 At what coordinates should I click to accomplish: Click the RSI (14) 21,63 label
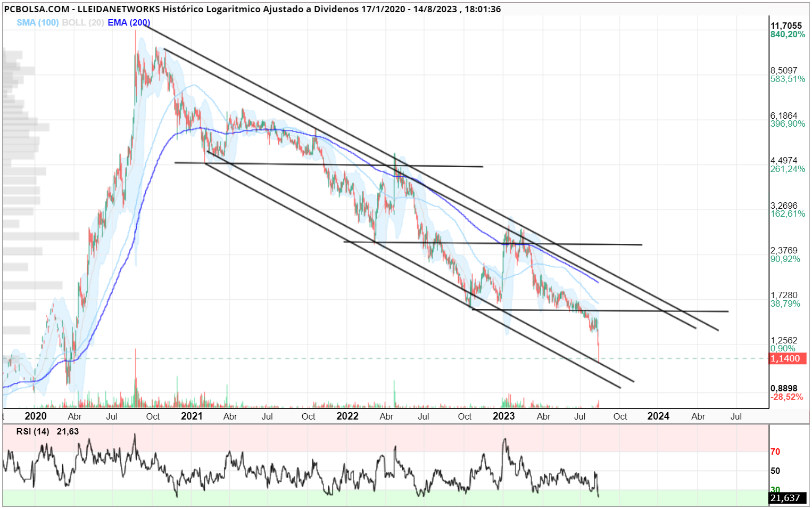47,431
